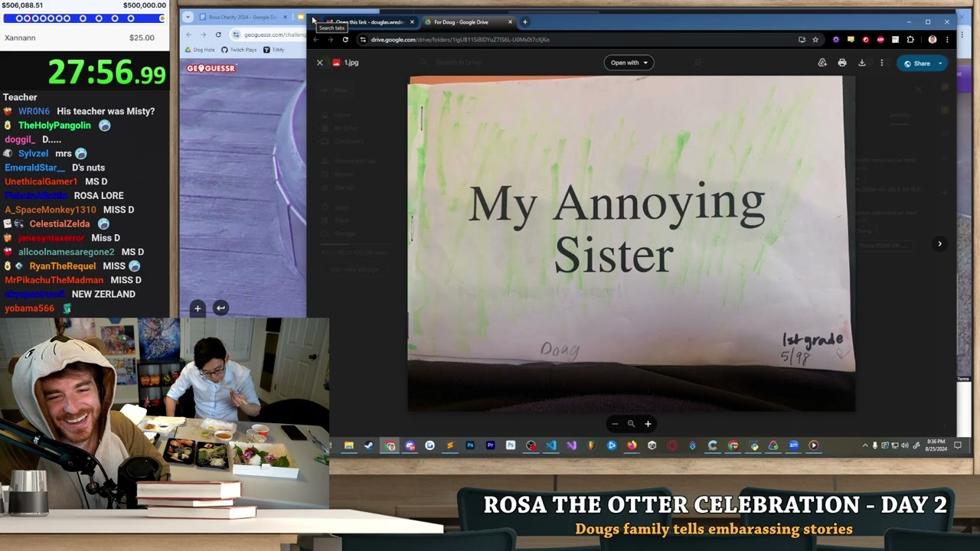Open Steam from the taskbar
The height and width of the screenshot is (551, 980).
point(368,445)
